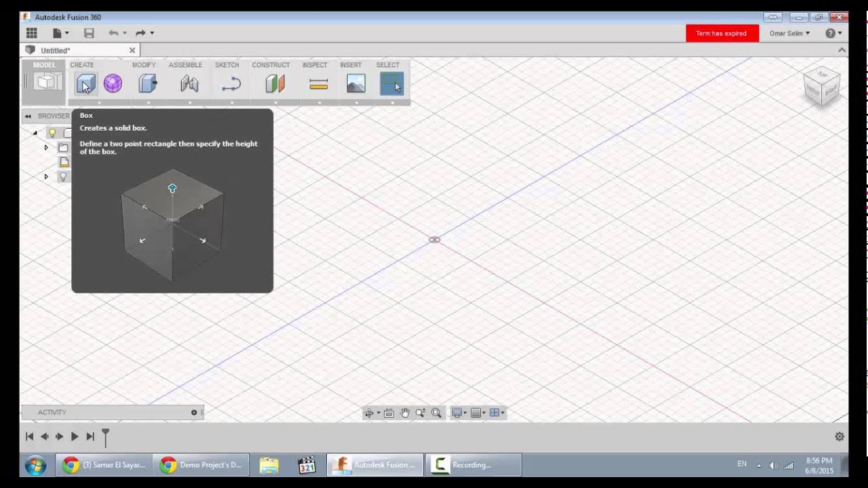Open the Omar Selim user dropdown

tap(789, 33)
